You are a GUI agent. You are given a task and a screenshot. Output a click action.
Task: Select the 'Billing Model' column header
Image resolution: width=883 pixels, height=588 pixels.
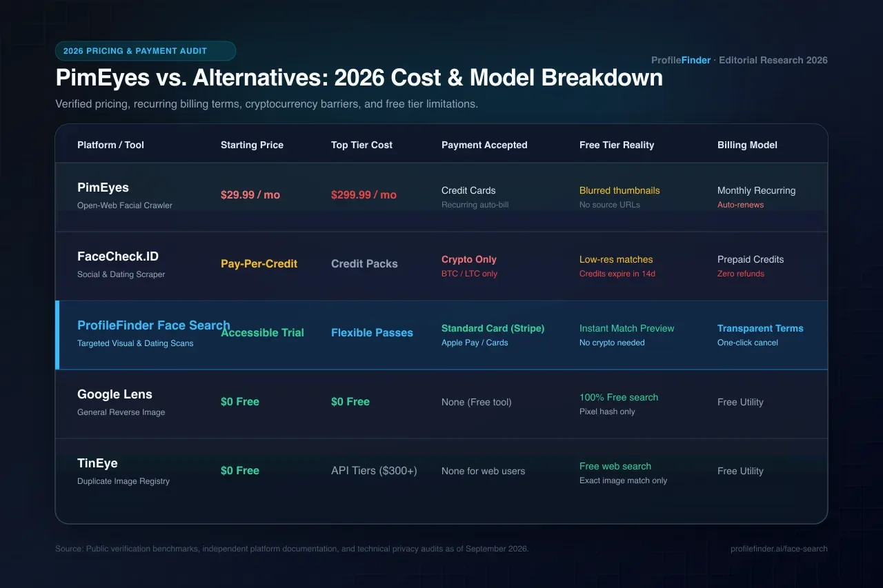coord(747,145)
